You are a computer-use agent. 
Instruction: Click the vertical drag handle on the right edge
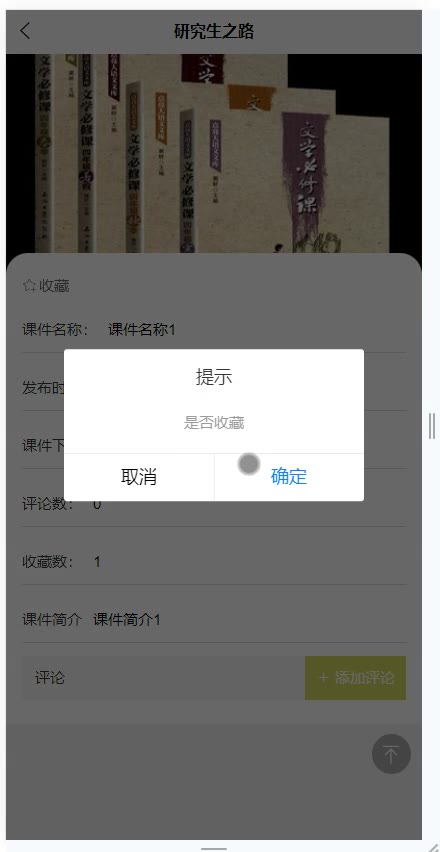[x=431, y=425]
